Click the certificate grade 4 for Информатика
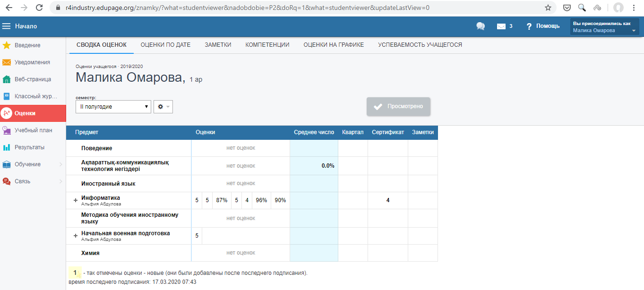 388,200
